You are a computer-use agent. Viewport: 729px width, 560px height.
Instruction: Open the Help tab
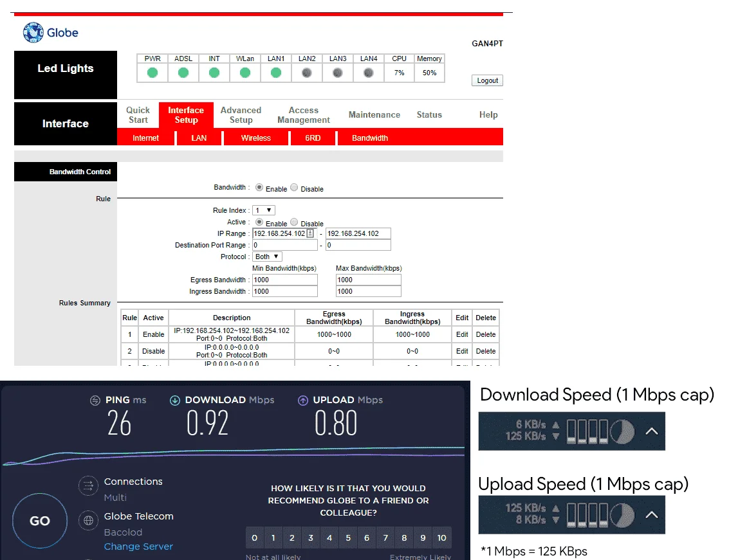coord(488,115)
